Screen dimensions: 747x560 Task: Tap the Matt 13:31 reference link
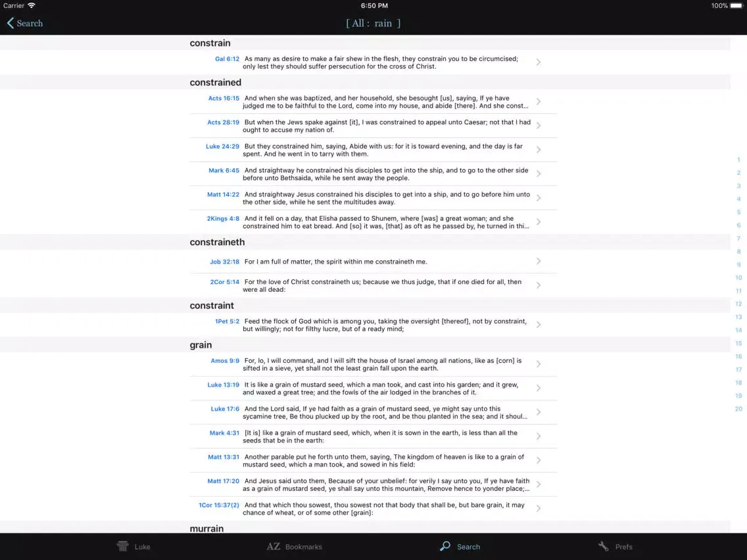[x=224, y=457]
